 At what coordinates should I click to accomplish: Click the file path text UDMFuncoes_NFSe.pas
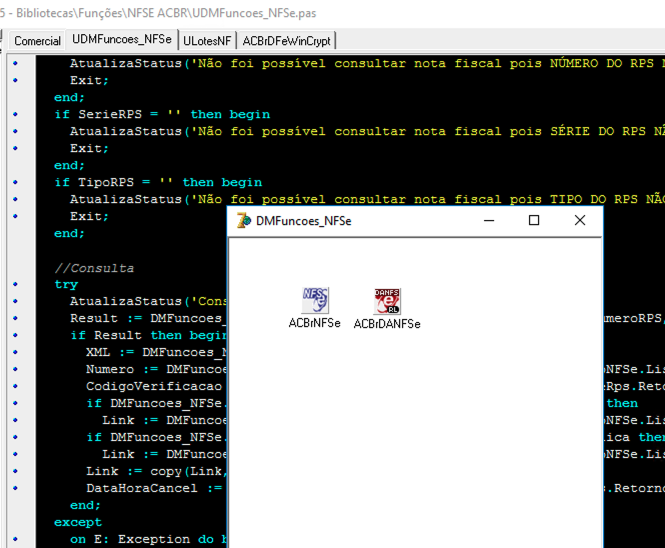(x=254, y=13)
